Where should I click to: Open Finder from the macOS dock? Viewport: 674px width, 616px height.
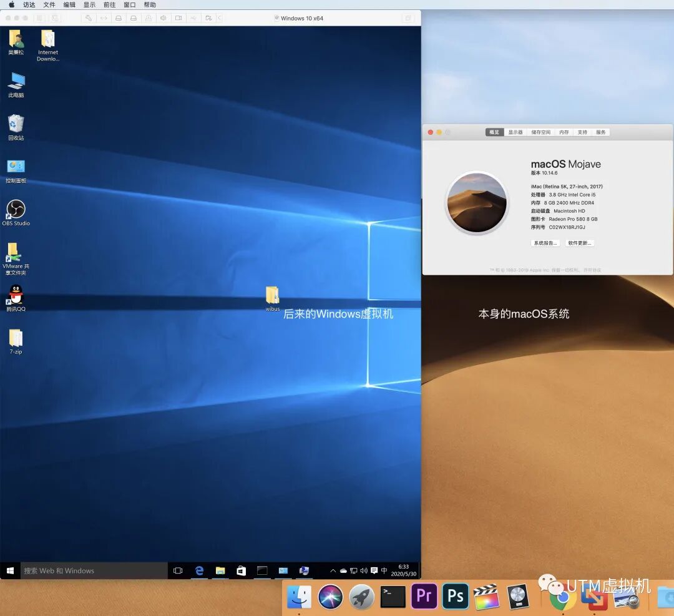tap(299, 596)
